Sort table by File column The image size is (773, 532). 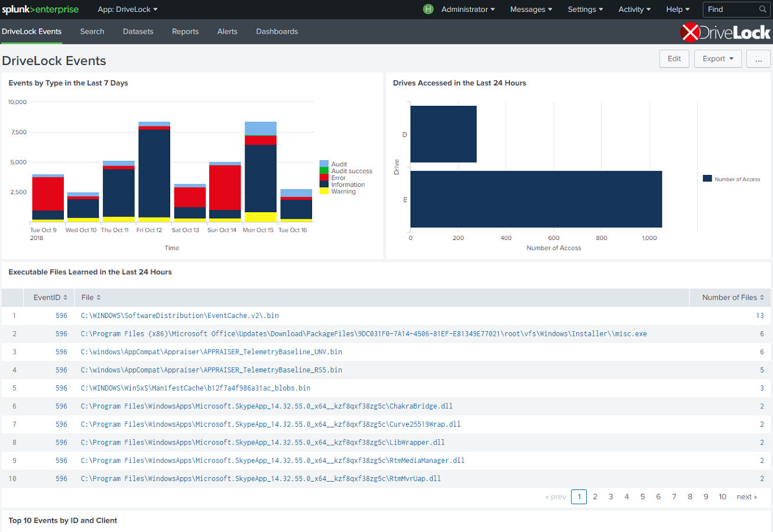pyautogui.click(x=91, y=297)
